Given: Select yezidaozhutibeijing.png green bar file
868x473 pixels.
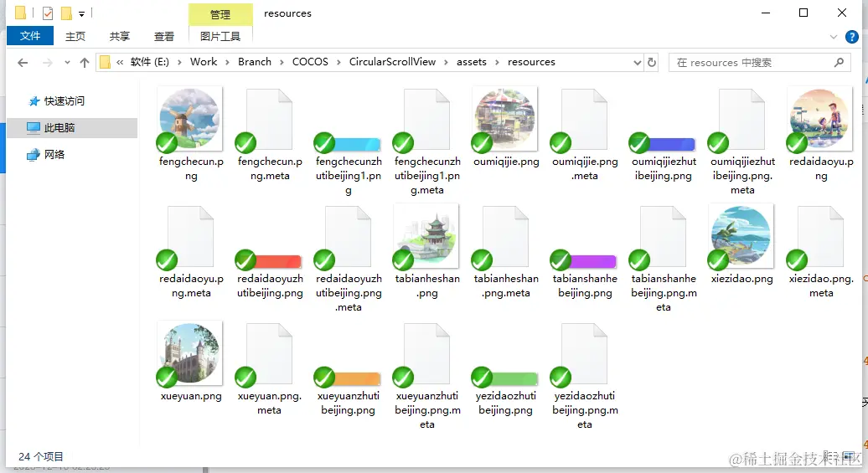Looking at the screenshot, I should (505, 378).
